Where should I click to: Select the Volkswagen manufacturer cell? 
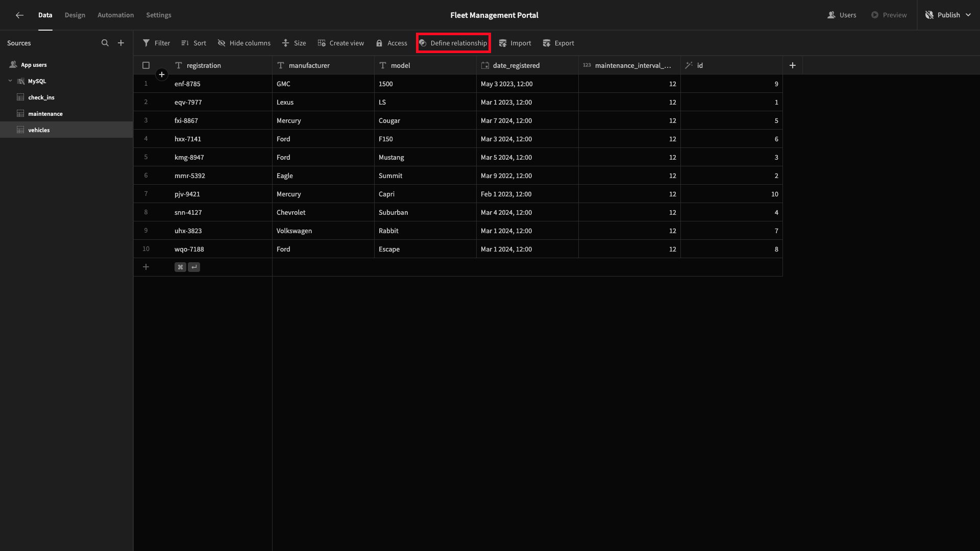point(323,231)
